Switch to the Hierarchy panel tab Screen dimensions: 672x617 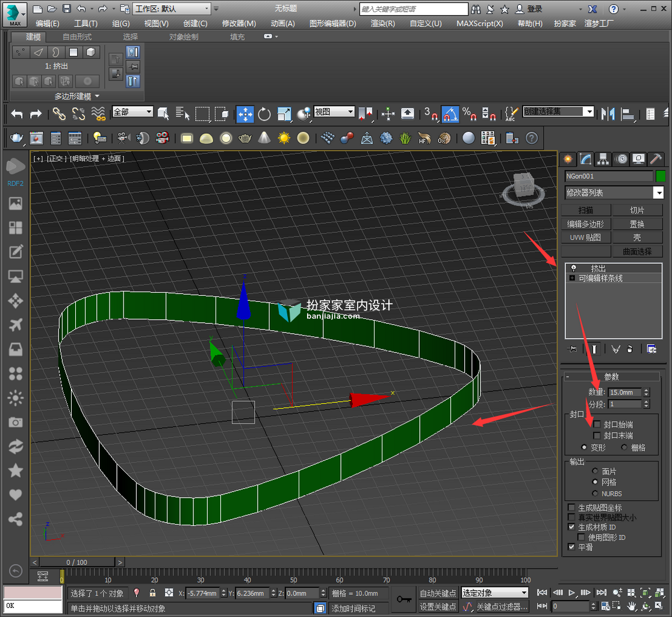coord(603,159)
